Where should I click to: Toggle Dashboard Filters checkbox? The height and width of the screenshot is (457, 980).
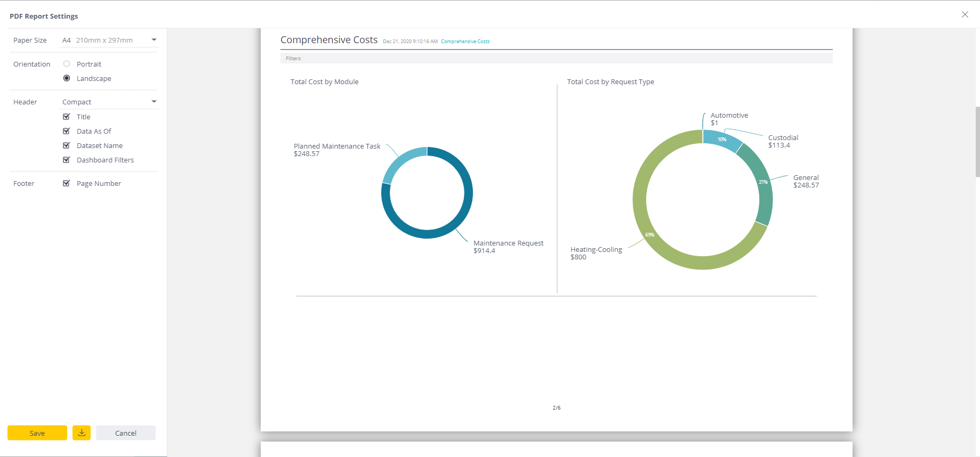pyautogui.click(x=67, y=160)
